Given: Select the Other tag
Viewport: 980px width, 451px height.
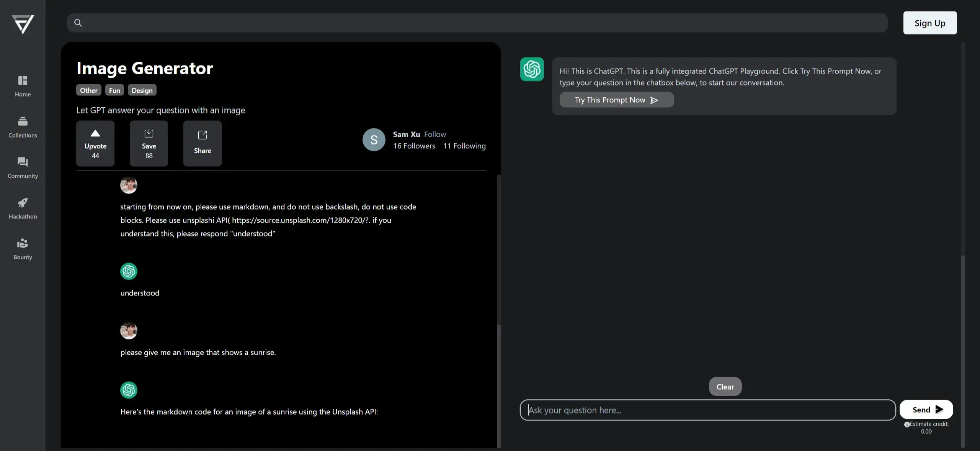Looking at the screenshot, I should [x=88, y=90].
